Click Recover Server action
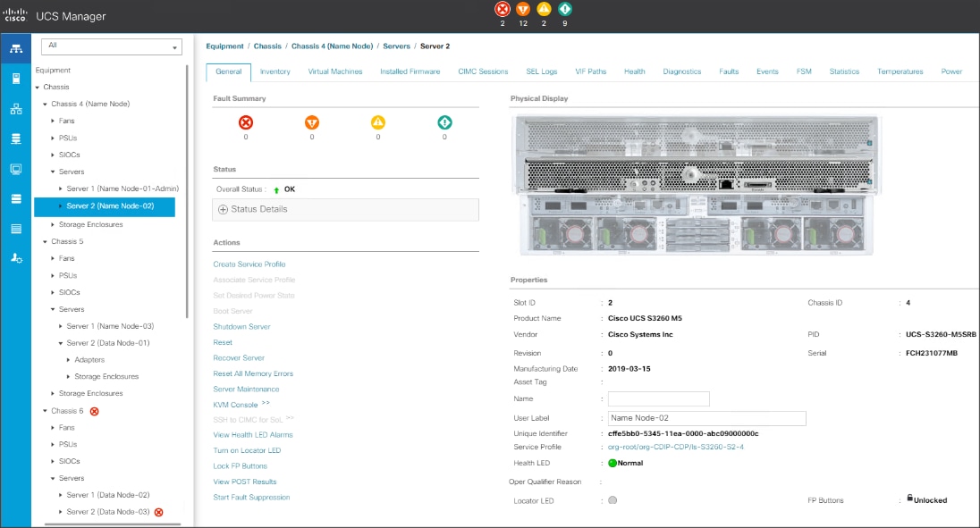This screenshot has width=980, height=528. coord(239,358)
